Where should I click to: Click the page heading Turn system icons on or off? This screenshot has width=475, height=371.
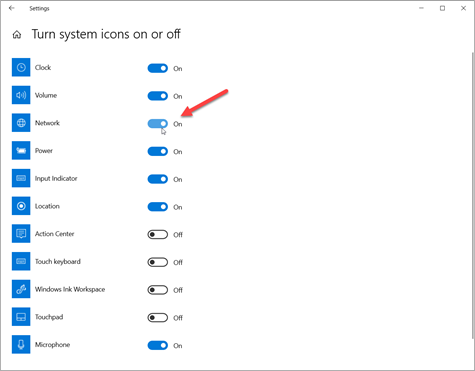coord(106,34)
